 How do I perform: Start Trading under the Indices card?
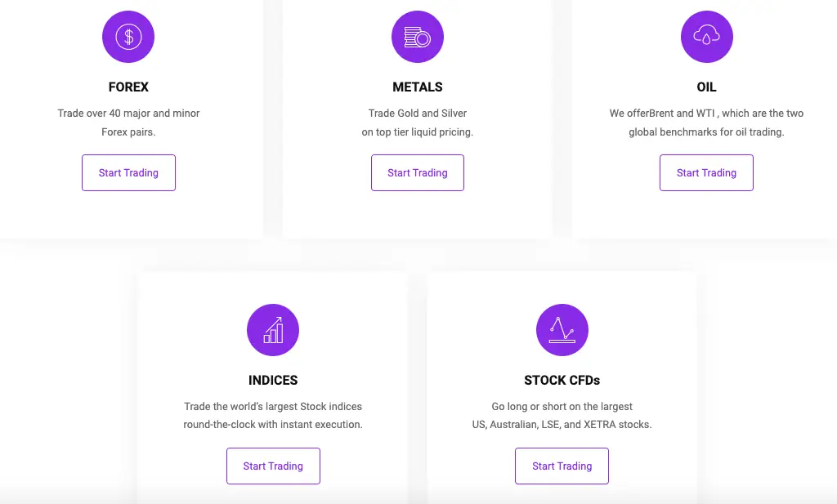coord(273,466)
